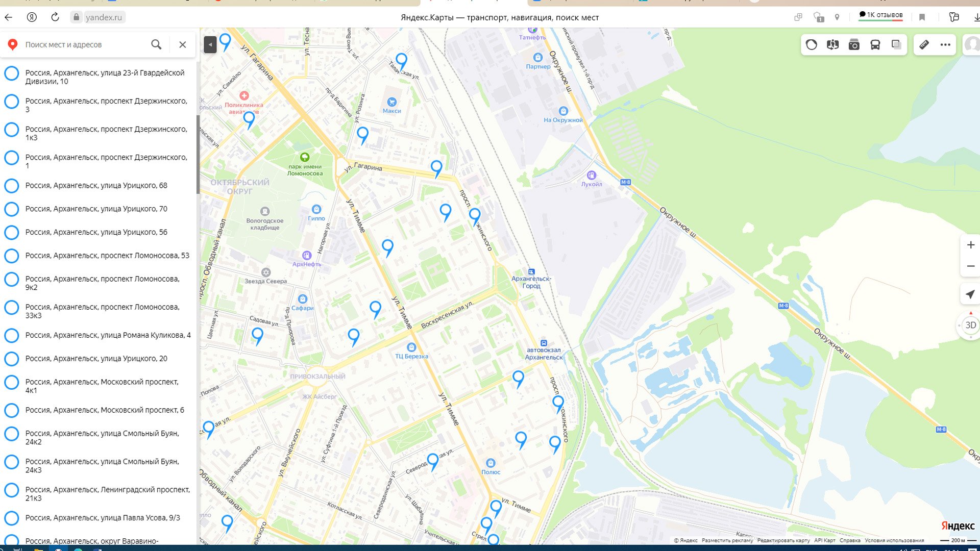The image size is (980, 551).
Task: Click address text проспект Ломоносова, 33к3
Action: pyautogui.click(x=103, y=311)
